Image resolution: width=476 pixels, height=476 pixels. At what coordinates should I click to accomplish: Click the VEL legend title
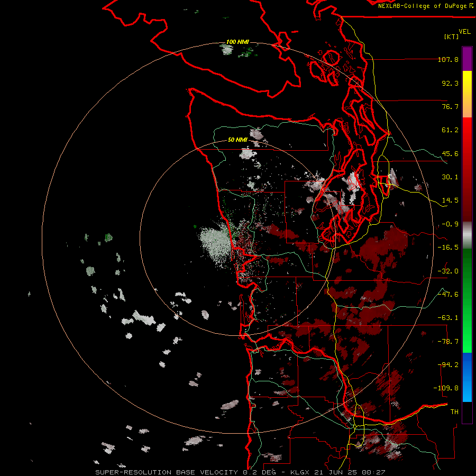coord(464,32)
